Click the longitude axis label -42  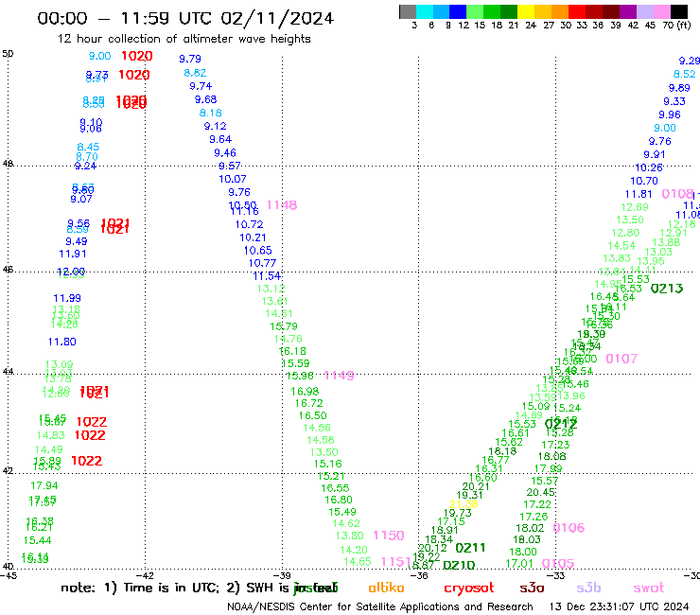tap(146, 575)
